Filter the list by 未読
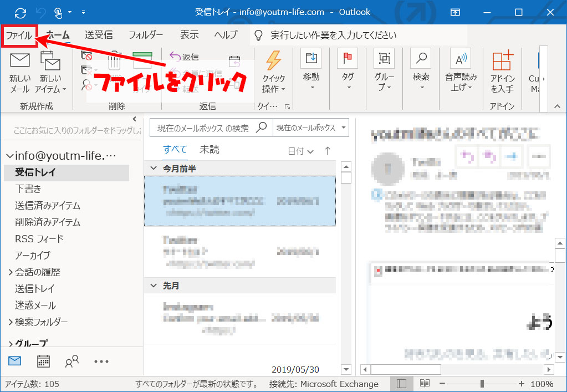 (210, 150)
